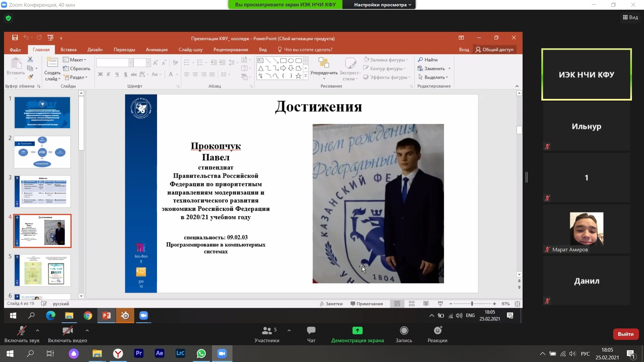This screenshot has width=644, height=362.
Task: Click zoom out minus button
Action: (x=450, y=304)
